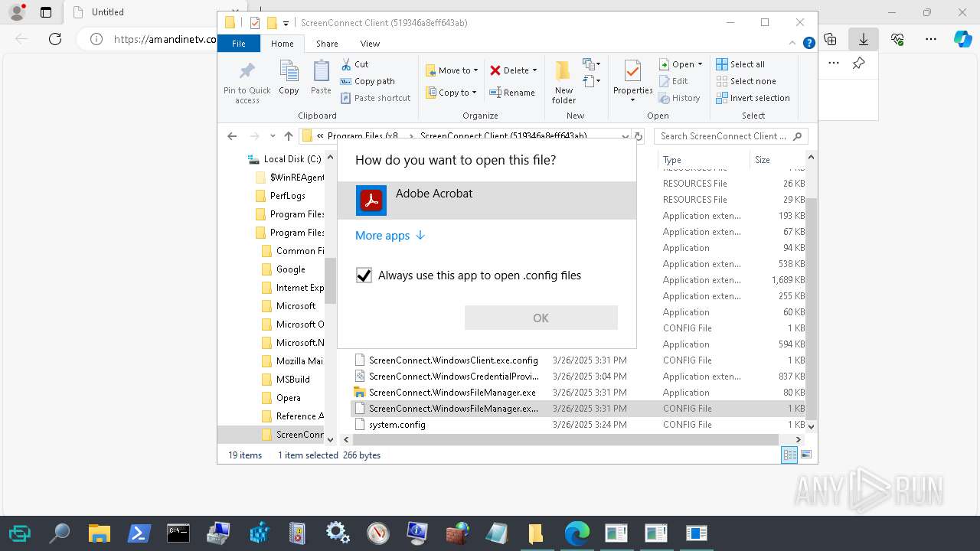Collapse the ribbon with chevron
This screenshot has width=980, height=551.
(794, 44)
